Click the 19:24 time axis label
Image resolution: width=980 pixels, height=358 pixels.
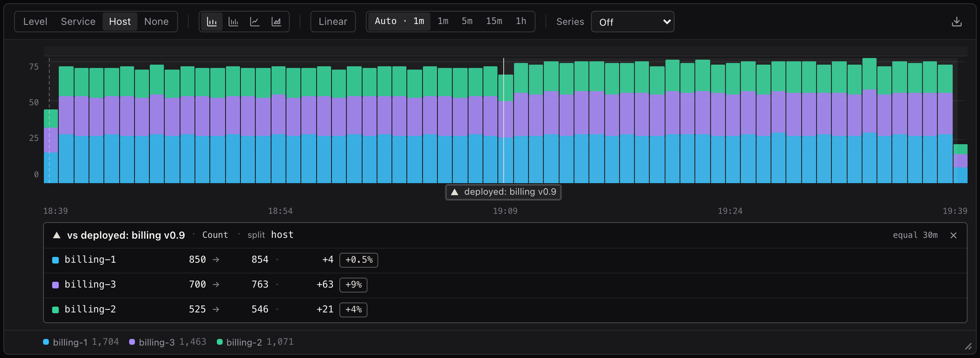[x=730, y=211]
